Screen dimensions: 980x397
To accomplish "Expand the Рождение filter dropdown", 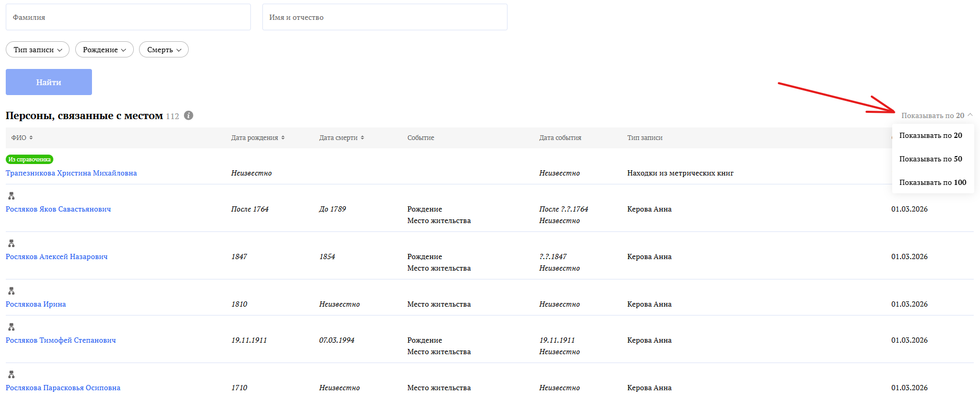I will (x=105, y=50).
